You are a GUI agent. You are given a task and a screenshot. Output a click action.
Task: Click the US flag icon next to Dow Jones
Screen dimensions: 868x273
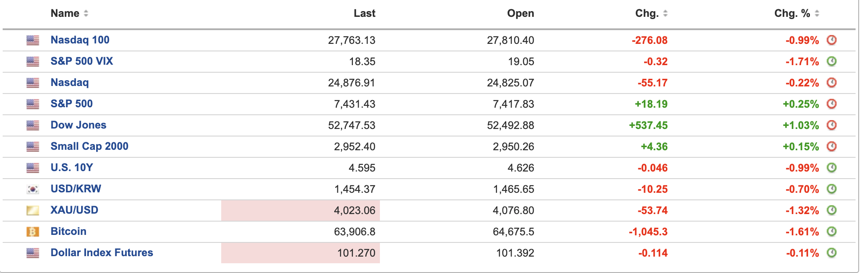[x=33, y=125]
